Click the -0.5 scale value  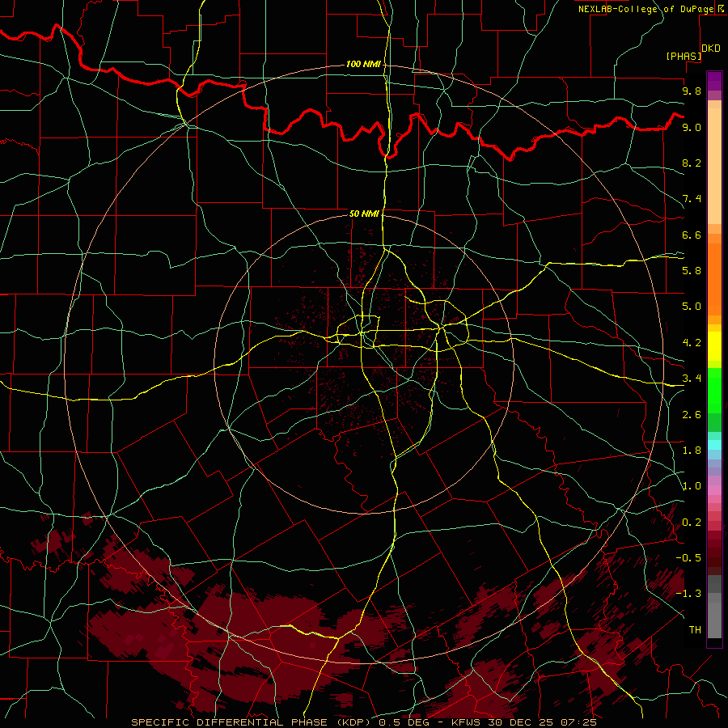click(688, 558)
